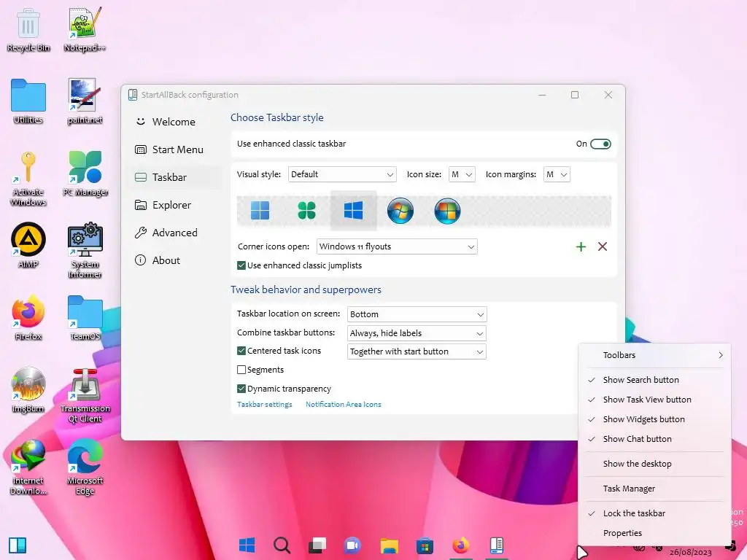Open Widgets button at taskbar left corner
747x560 pixels.
18,545
